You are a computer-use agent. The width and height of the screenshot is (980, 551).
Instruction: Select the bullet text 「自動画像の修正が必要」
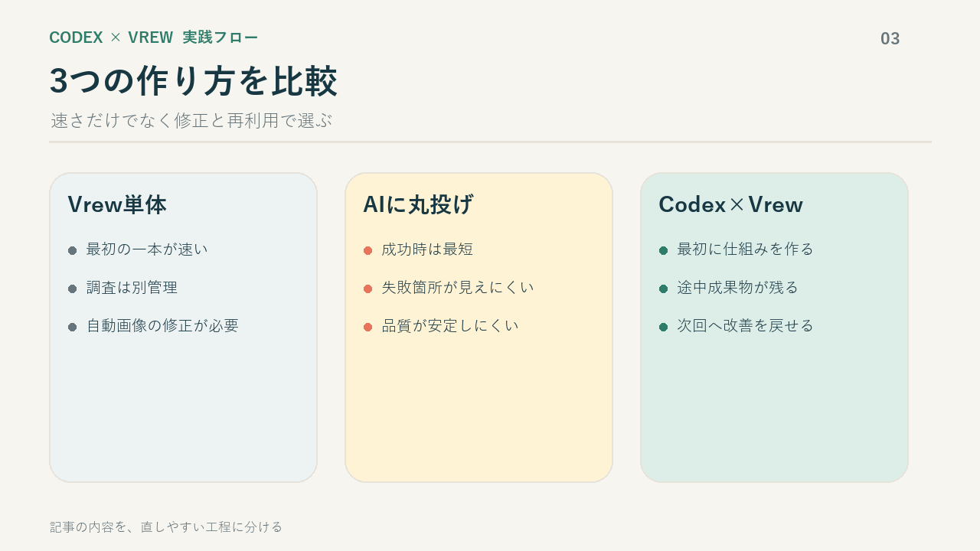click(162, 326)
